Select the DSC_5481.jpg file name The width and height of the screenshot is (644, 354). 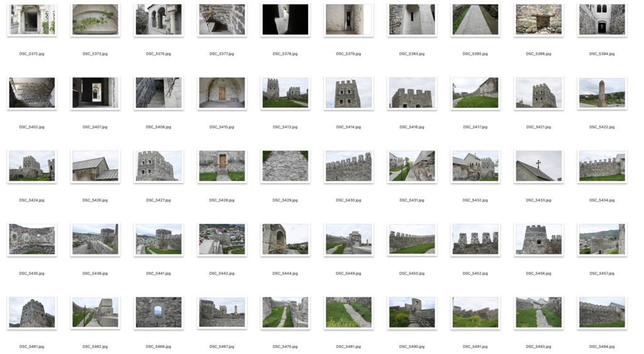pos(348,346)
